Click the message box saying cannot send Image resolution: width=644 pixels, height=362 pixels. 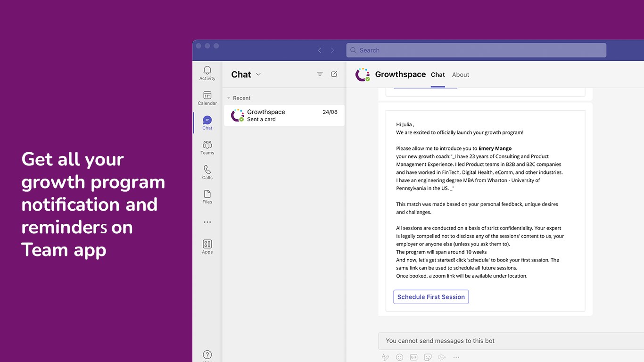click(x=511, y=341)
